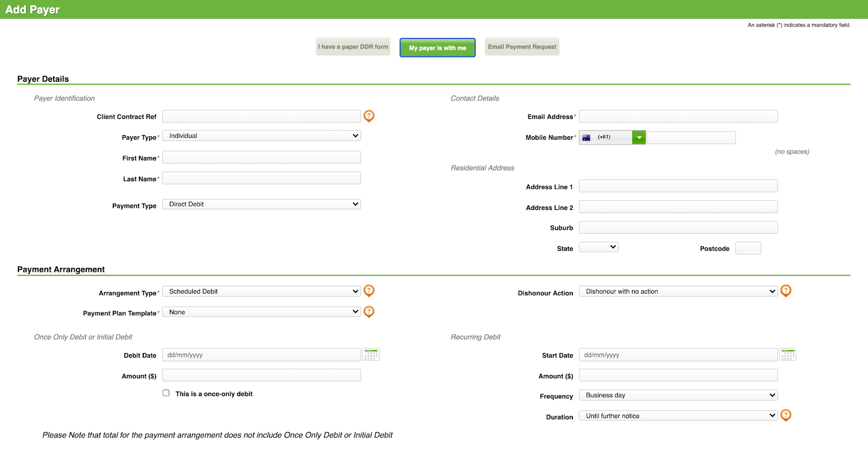Image resolution: width=868 pixels, height=453 pixels.
Task: Click the once-only debit Amount field
Action: click(x=261, y=375)
